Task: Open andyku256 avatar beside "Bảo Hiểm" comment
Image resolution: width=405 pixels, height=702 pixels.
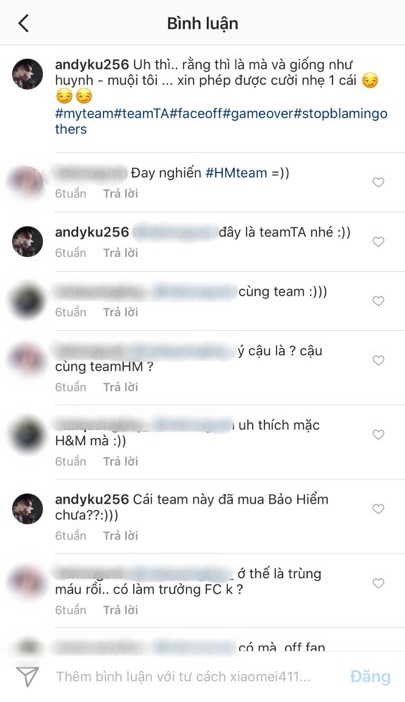Action: pos(27,509)
